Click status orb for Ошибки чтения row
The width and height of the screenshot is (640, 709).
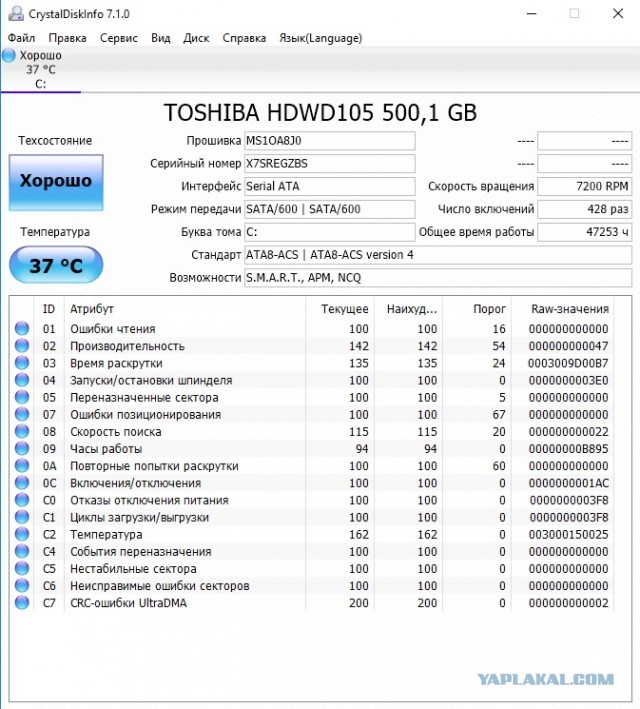click(x=22, y=328)
